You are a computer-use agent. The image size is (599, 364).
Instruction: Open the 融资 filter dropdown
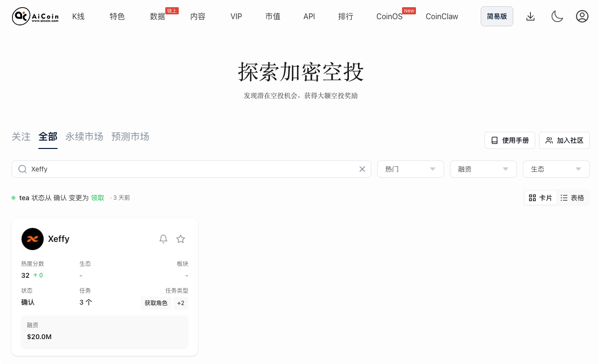484,169
